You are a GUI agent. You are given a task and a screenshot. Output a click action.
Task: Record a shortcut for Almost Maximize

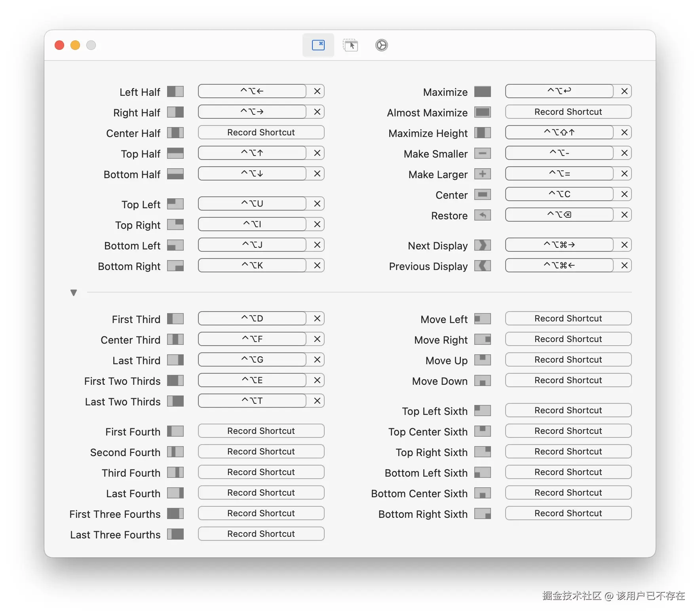coord(569,112)
